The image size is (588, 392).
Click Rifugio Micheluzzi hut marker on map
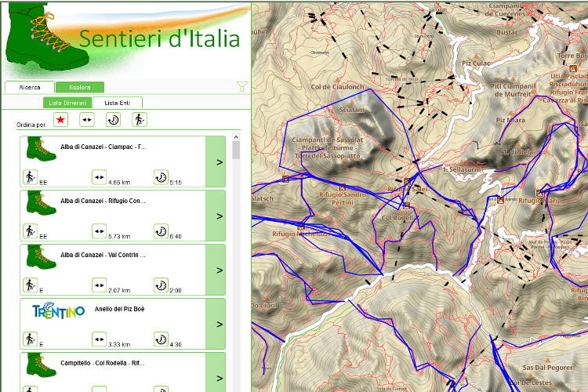[x=301, y=227]
